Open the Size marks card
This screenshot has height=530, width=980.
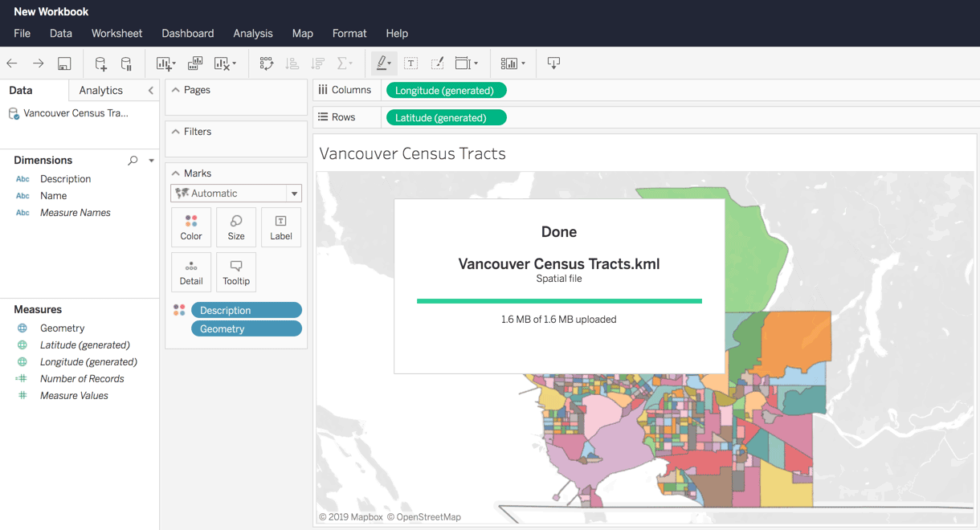[236, 227]
